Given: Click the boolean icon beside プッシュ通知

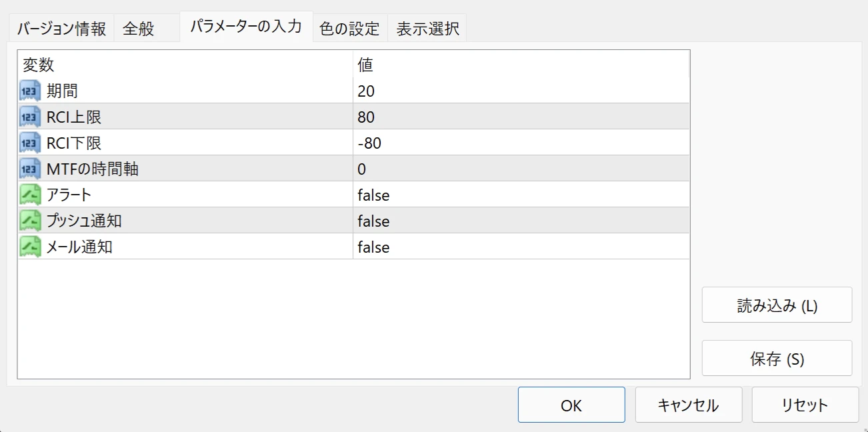Looking at the screenshot, I should 29,221.
